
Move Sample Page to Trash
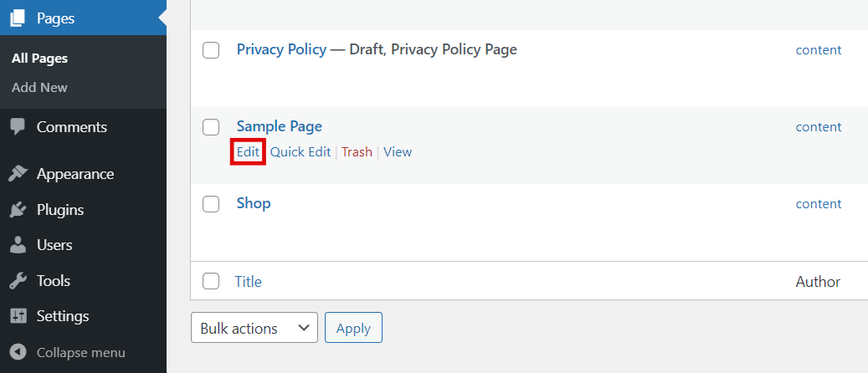[x=357, y=152]
